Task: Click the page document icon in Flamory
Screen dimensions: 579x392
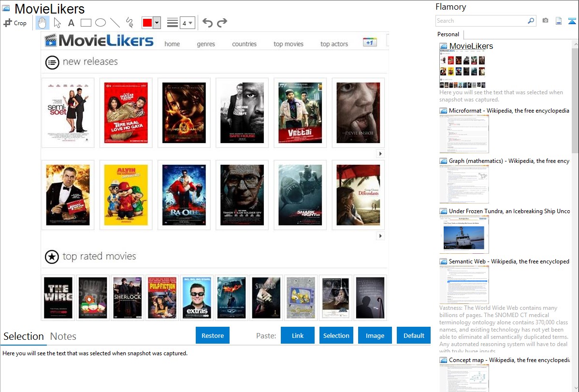Action: point(559,21)
